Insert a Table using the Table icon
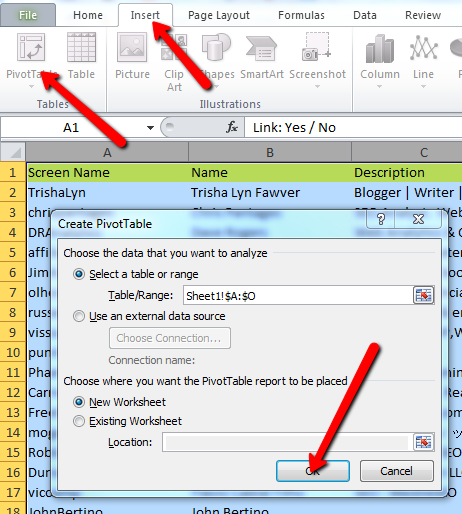 click(81, 47)
